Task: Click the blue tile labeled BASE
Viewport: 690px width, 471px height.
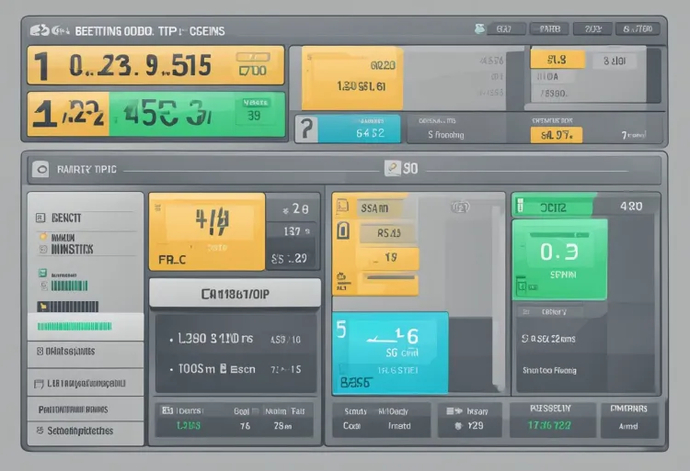Action: (x=390, y=352)
